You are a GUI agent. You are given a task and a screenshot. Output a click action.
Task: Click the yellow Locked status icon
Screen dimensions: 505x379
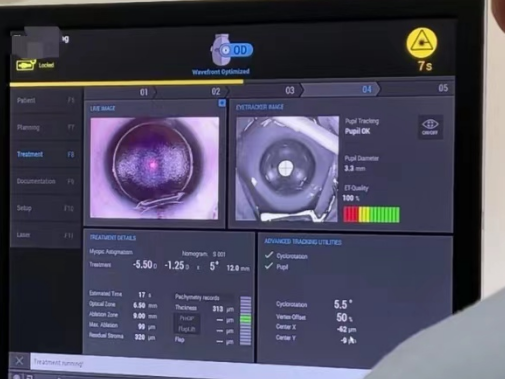(26, 64)
